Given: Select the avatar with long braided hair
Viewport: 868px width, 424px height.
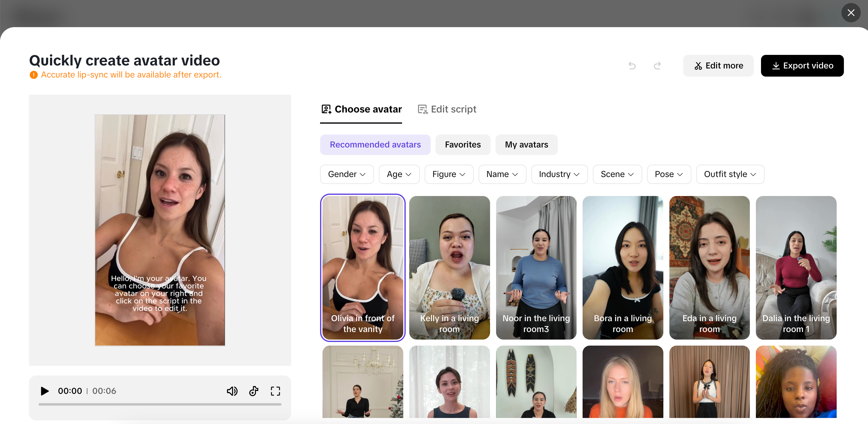Looking at the screenshot, I should point(796,381).
